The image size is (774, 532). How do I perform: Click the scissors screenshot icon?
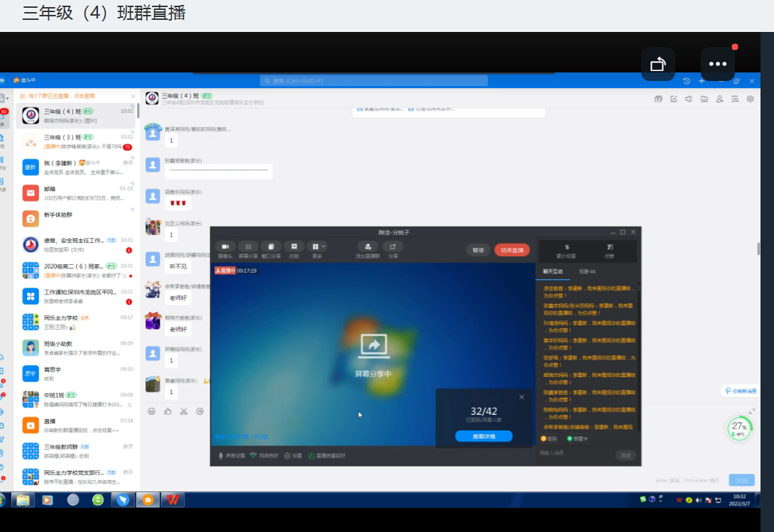184,411
